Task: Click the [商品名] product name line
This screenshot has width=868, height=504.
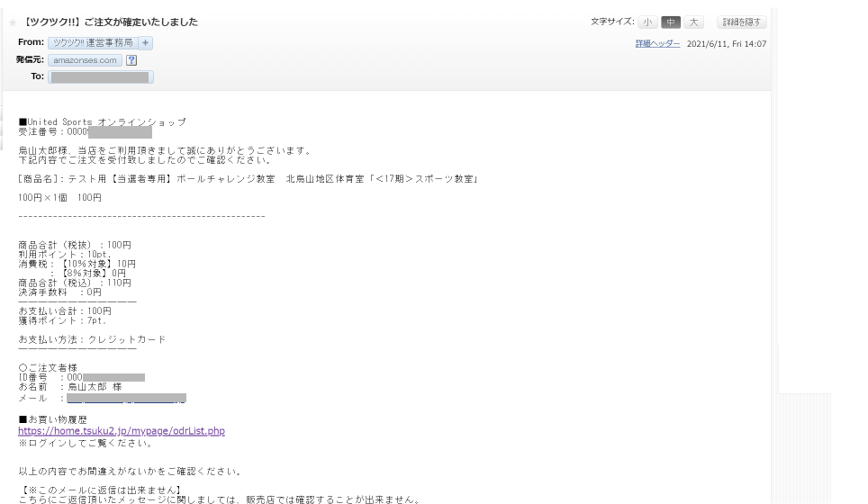Action: click(249, 179)
